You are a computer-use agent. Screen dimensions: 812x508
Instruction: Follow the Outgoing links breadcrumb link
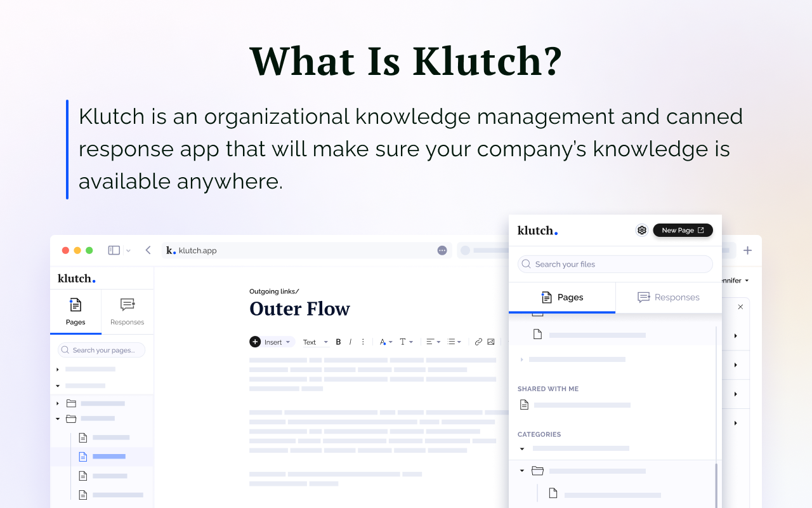click(274, 291)
